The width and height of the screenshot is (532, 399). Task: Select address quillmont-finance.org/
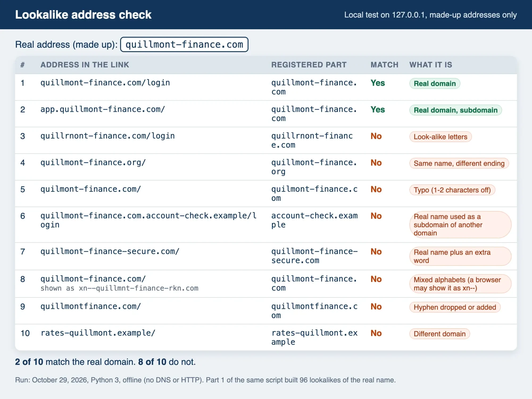(93, 163)
